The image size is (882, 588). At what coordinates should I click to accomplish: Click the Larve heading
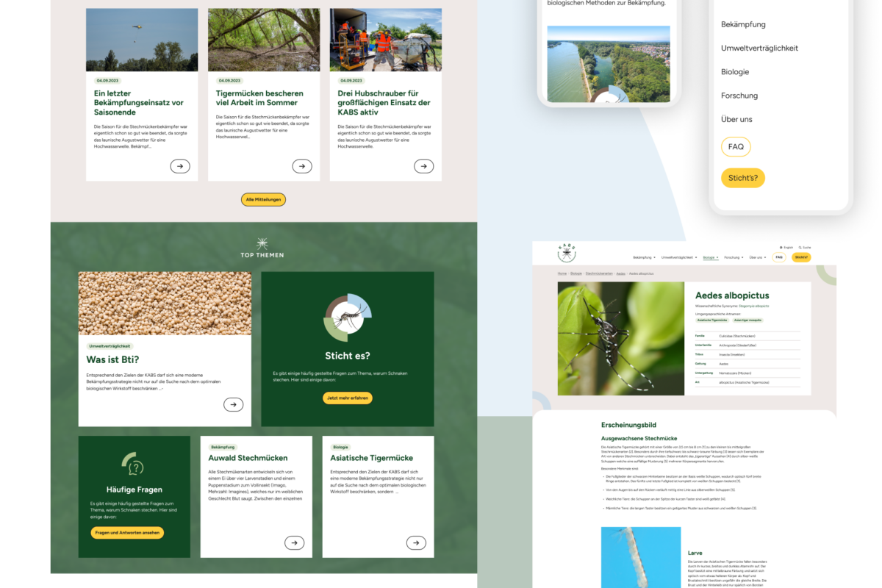coord(695,553)
